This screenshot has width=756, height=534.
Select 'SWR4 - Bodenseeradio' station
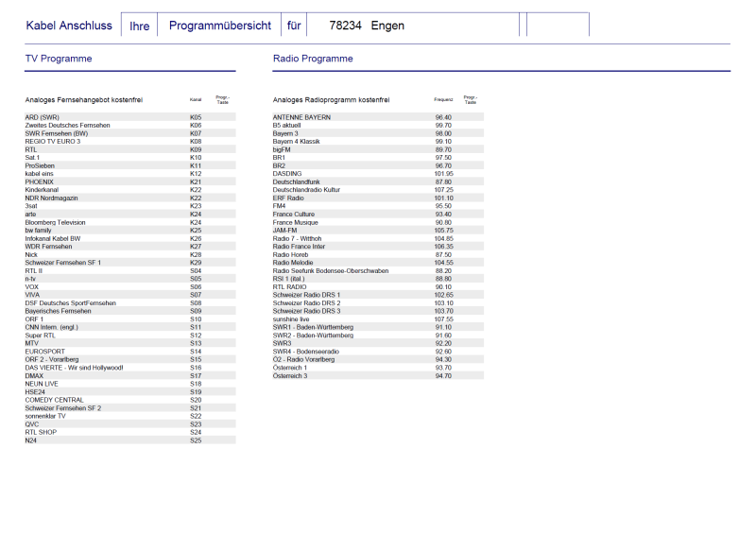tap(305, 352)
